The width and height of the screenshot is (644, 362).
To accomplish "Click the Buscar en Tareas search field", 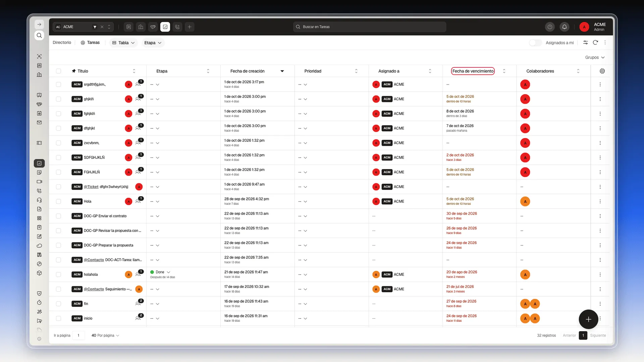I will click(x=370, y=27).
